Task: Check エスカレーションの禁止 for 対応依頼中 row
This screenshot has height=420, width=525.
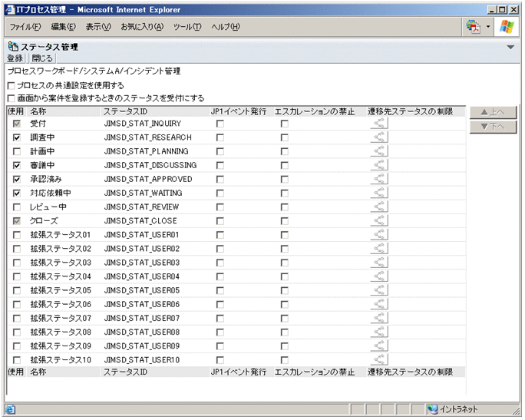Action: coord(285,193)
